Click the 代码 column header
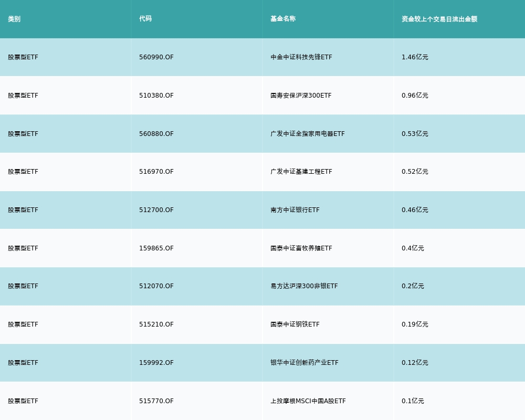The height and width of the screenshot is (420, 525). click(145, 19)
